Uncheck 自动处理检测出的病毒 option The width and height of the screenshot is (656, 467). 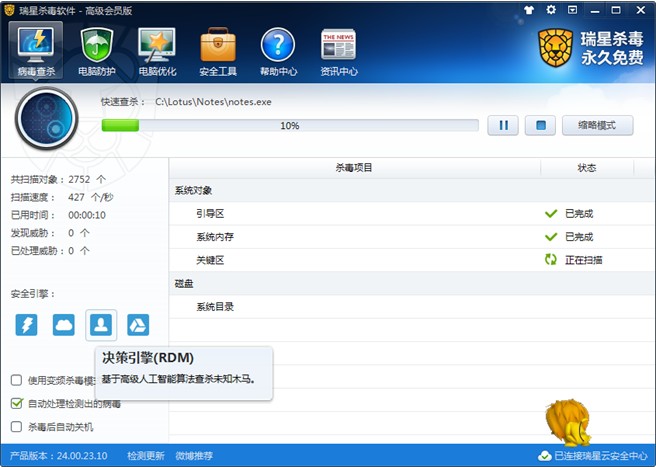click(17, 403)
